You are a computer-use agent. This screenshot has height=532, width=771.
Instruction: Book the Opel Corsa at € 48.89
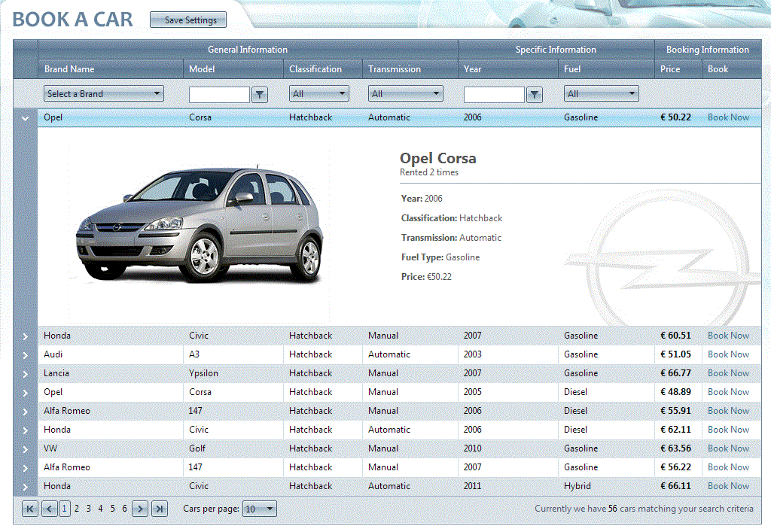coord(728,392)
